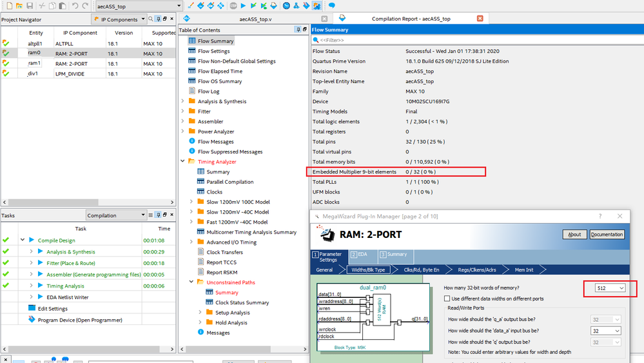Open the hierarchy network viewer icon
This screenshot has width=644, height=363.
pos(296,6)
